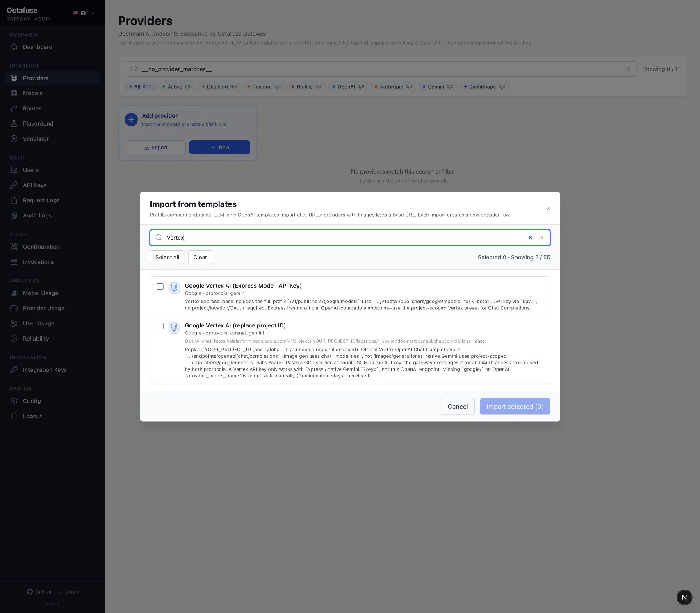Viewport: 700px width, 613px height.
Task: Select the Pending filter chip
Action: coord(264,87)
